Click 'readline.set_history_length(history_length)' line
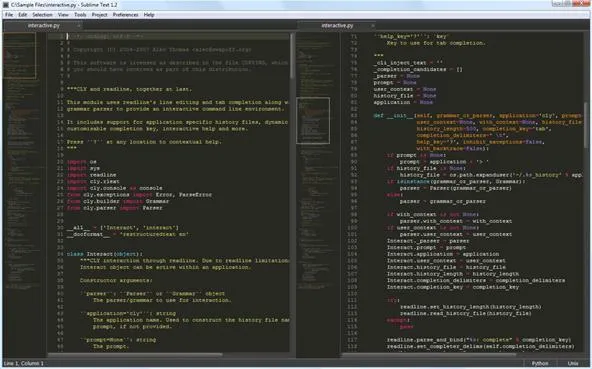The height and width of the screenshot is (369, 592). [x=471, y=307]
